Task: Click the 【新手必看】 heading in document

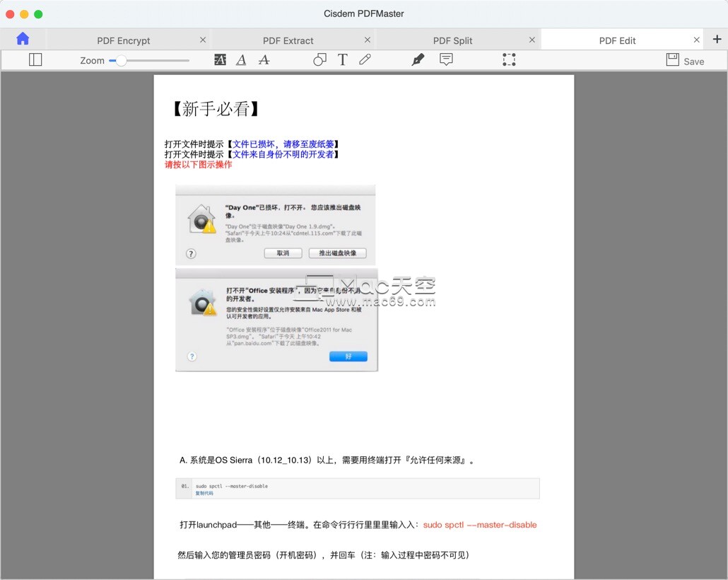Action: pyautogui.click(x=216, y=109)
